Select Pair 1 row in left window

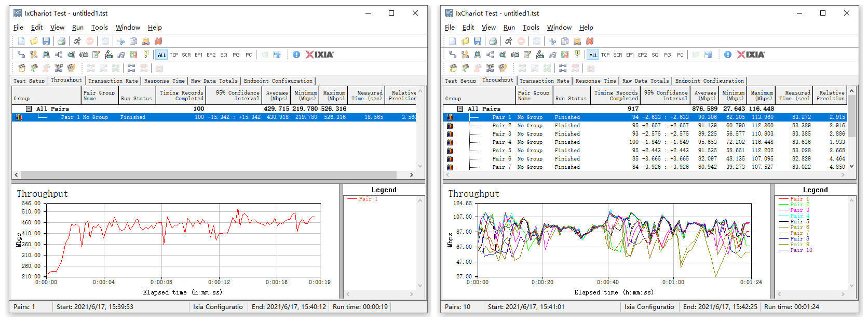(x=214, y=117)
